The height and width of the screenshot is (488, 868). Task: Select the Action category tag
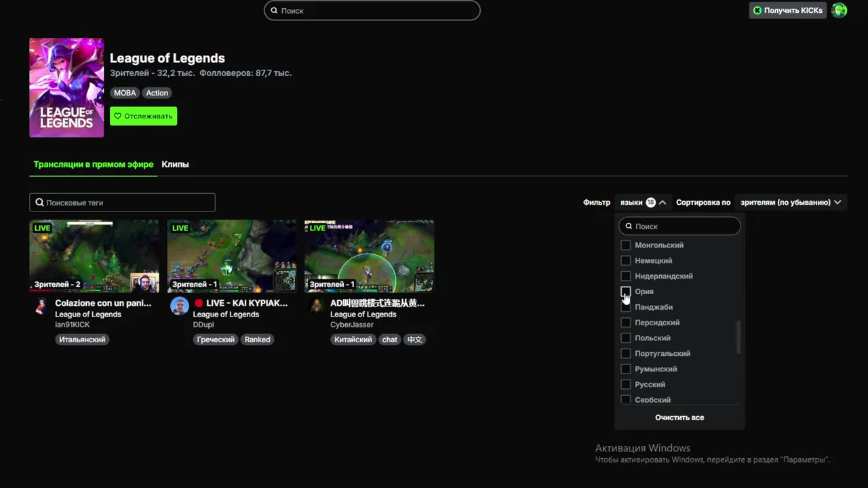157,93
